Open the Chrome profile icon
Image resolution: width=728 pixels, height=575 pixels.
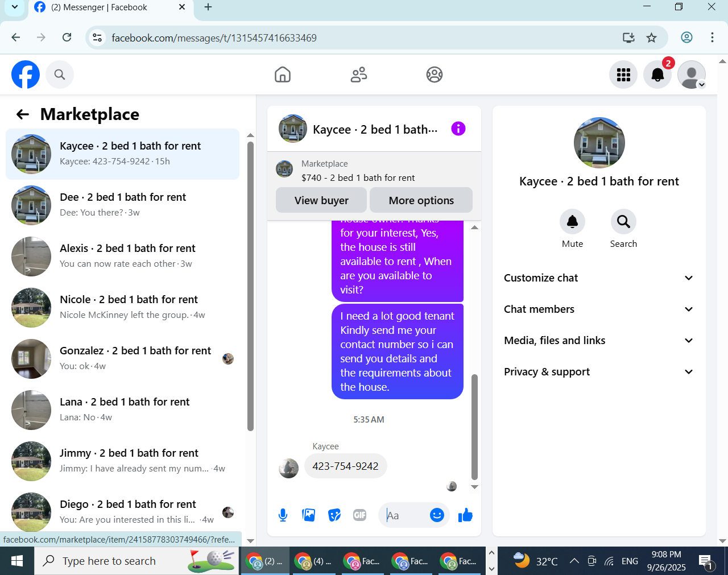(686, 38)
